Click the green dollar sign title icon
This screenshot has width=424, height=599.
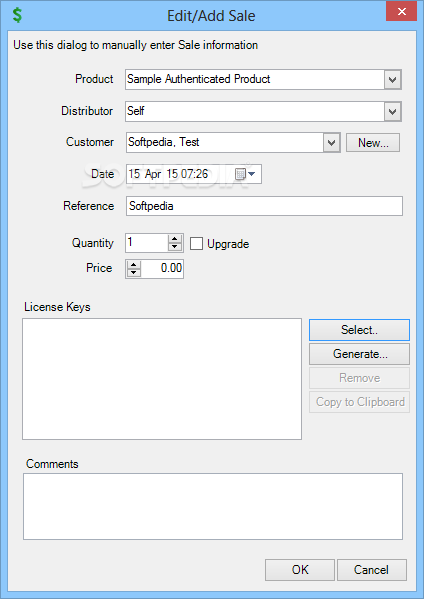[x=17, y=15]
